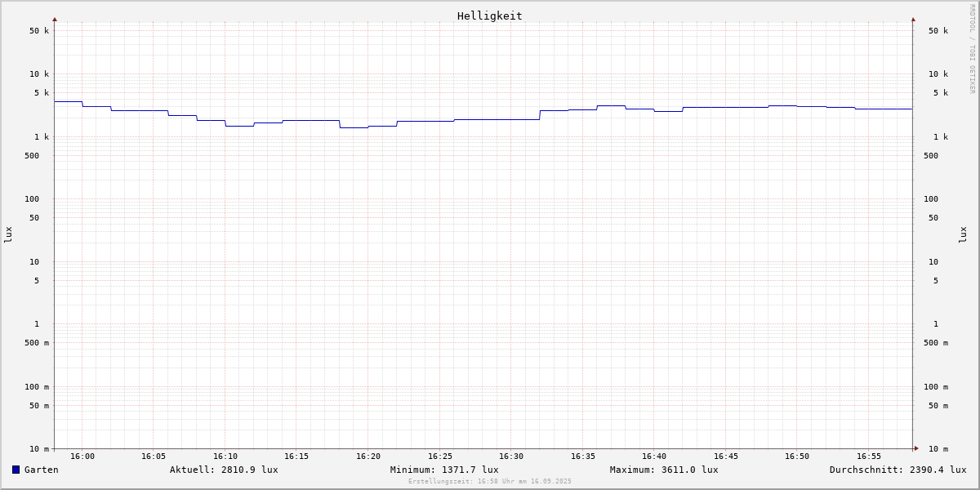Click the Helligkeit chart title
Image resolution: width=980 pixels, height=490 pixels.
489,16
